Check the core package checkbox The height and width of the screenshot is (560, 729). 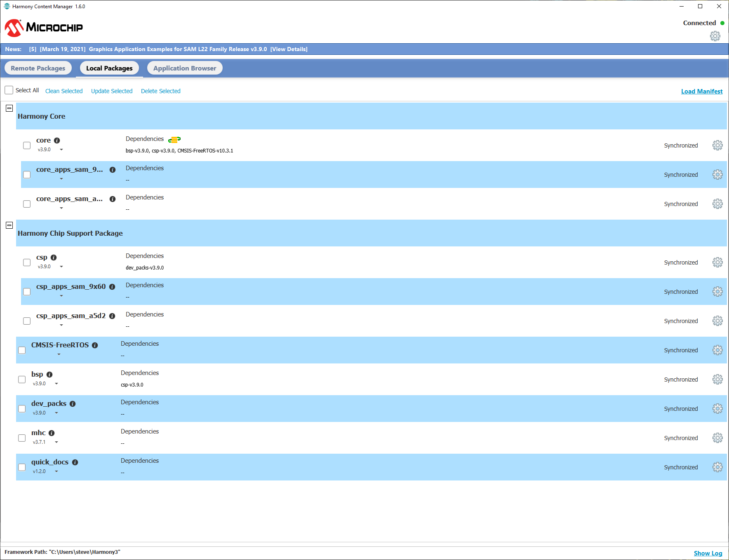(27, 145)
